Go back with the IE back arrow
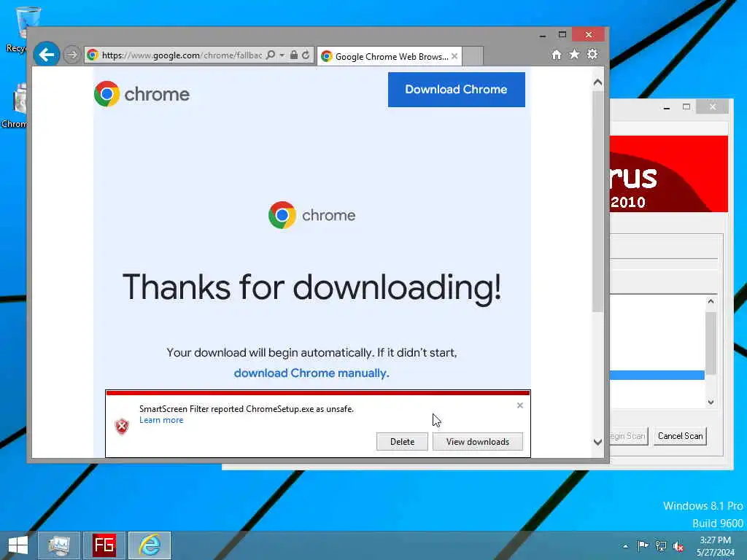 coord(46,55)
